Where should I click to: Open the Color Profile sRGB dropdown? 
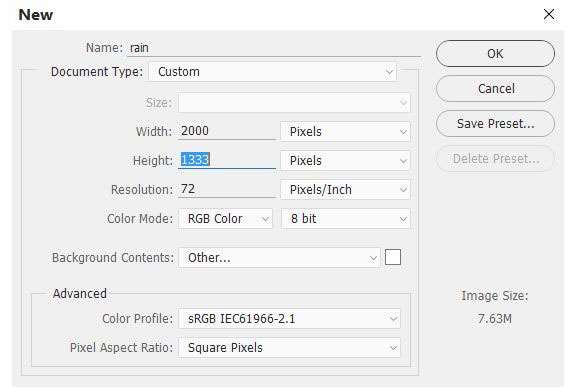[x=289, y=319]
